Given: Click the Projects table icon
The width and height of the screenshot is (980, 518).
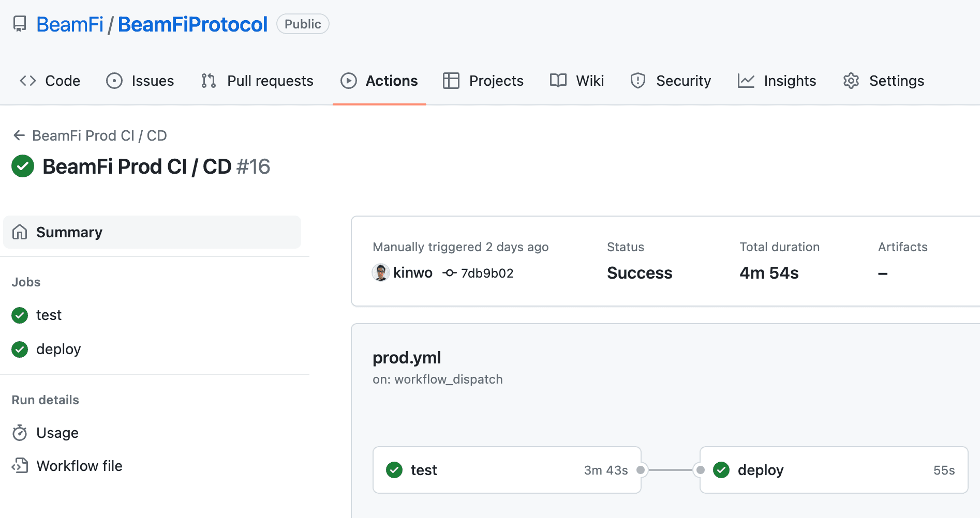Looking at the screenshot, I should tap(451, 81).
